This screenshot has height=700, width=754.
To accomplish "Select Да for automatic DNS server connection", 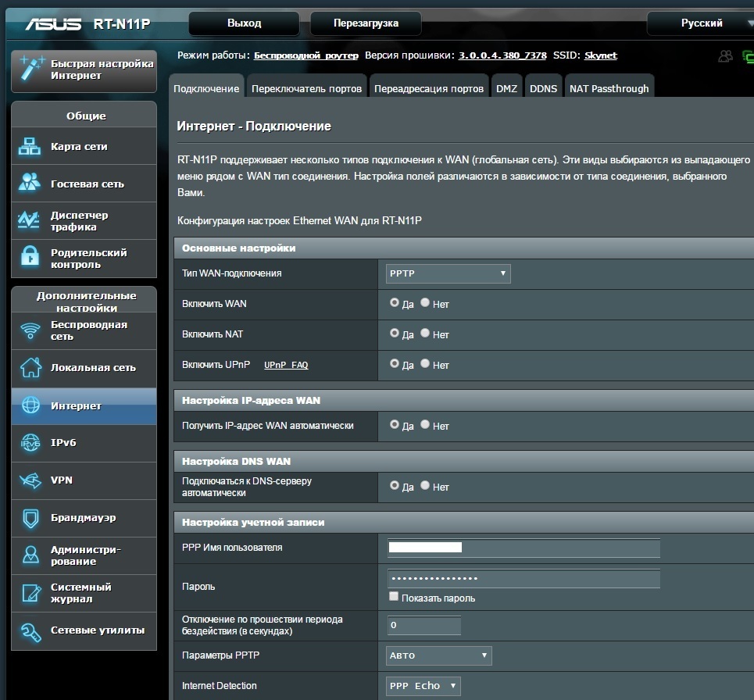I will (x=395, y=485).
